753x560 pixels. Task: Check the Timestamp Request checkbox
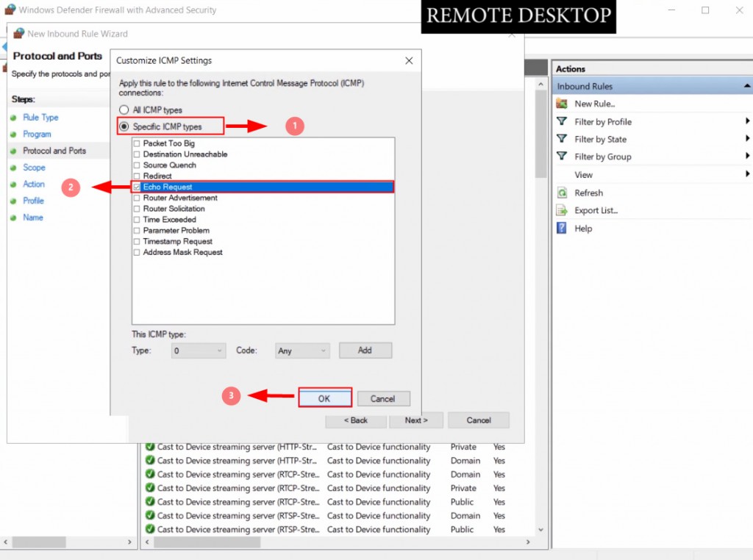coord(137,242)
